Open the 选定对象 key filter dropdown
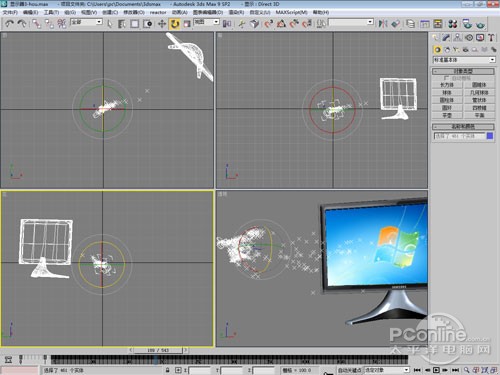Screen dimensions: 500x375 387,370
